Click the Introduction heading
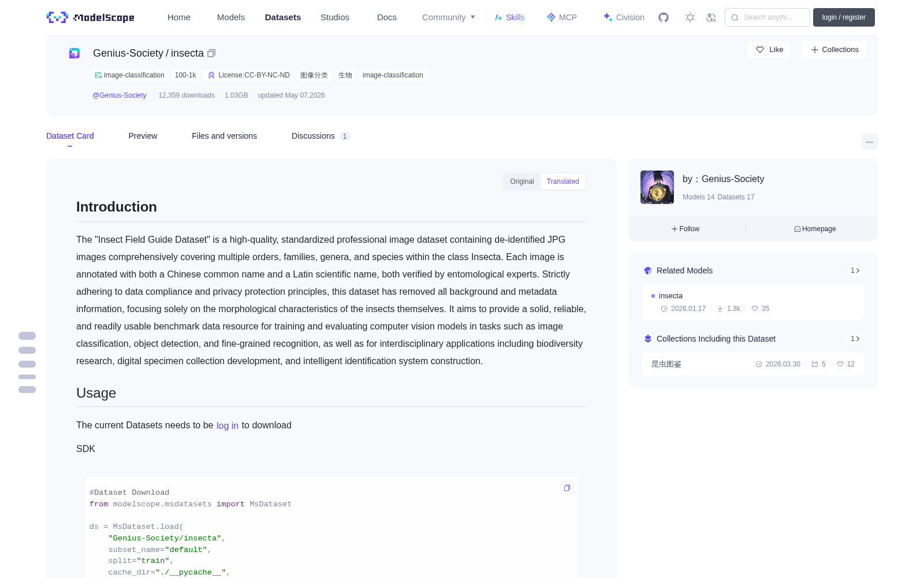Viewport: 924px width, 578px height. click(117, 207)
